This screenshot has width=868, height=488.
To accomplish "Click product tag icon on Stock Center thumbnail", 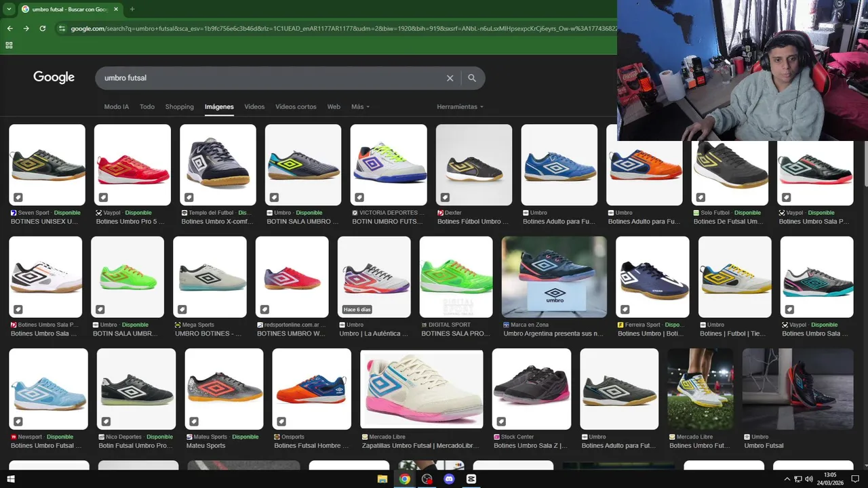I will [x=502, y=422].
